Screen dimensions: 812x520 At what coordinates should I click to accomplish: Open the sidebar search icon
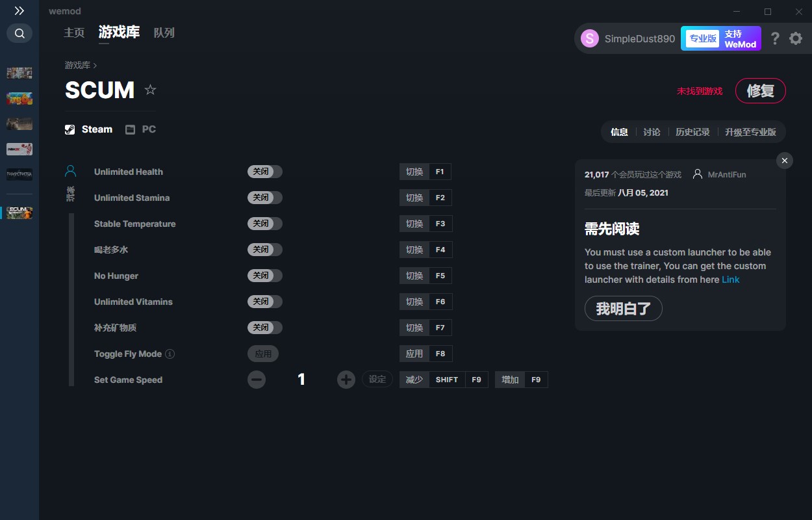(19, 33)
